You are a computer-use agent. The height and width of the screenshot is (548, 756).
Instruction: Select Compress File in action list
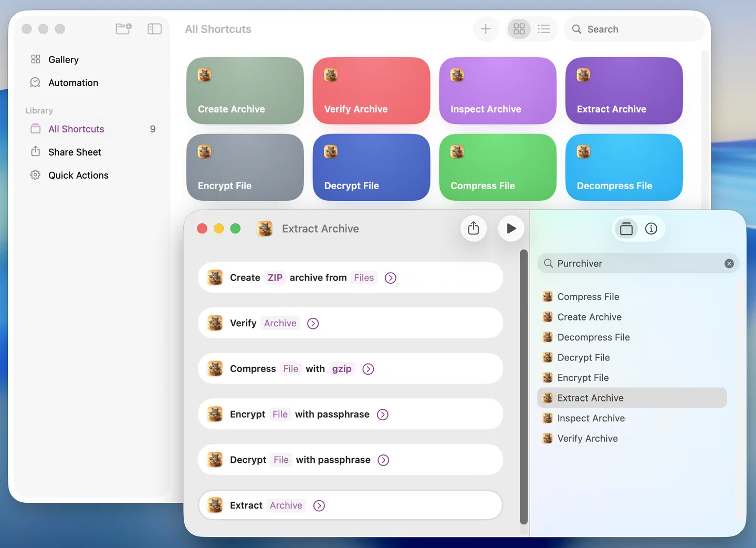pyautogui.click(x=632, y=297)
